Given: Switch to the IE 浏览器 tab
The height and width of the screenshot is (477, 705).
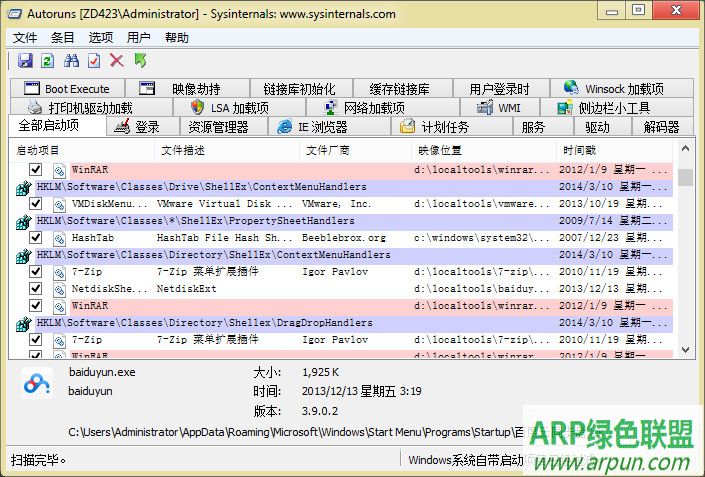Looking at the screenshot, I should tap(330, 127).
